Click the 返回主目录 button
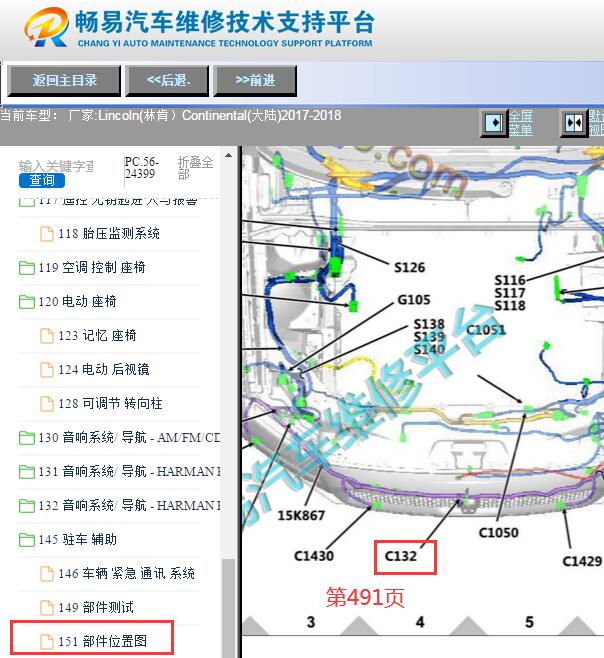The width and height of the screenshot is (604, 658). [64, 81]
